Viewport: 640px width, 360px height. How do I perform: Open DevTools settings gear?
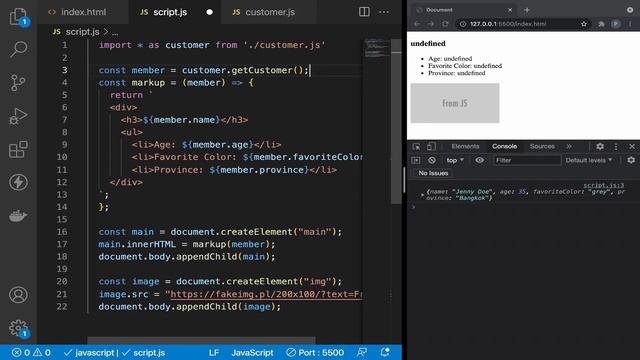(x=600, y=147)
